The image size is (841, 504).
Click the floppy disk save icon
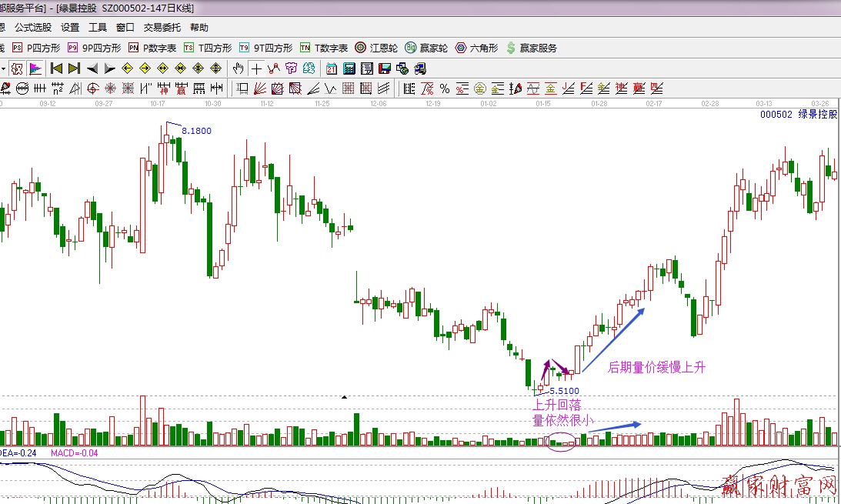click(x=385, y=68)
